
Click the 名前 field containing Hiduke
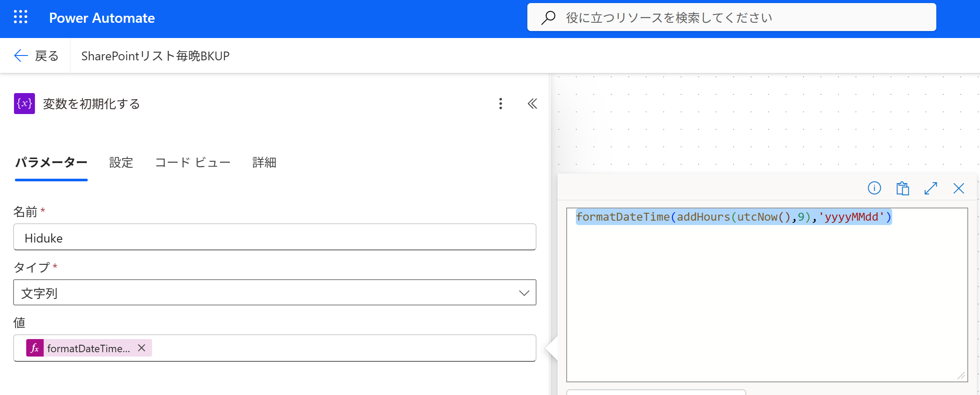click(274, 237)
